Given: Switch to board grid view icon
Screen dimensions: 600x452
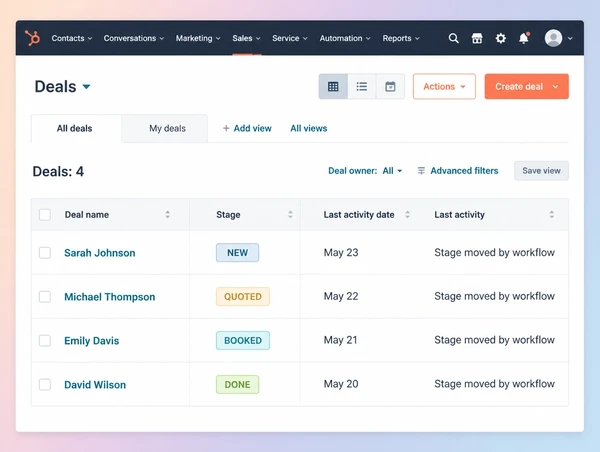Looking at the screenshot, I should coord(333,86).
